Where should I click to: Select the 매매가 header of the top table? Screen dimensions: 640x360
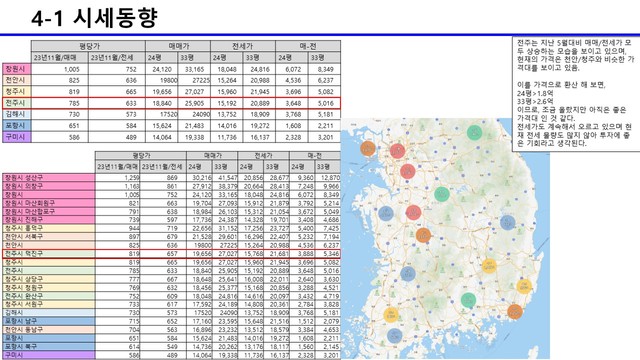click(178, 46)
